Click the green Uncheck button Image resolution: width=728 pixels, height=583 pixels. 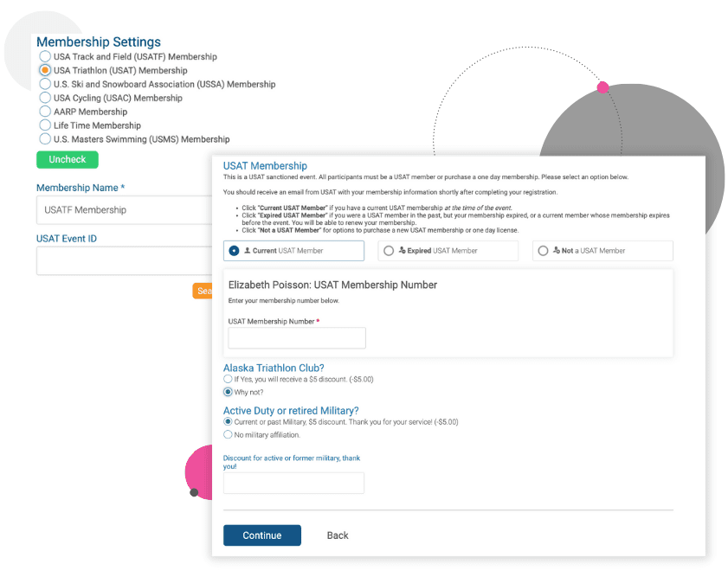[x=68, y=159]
